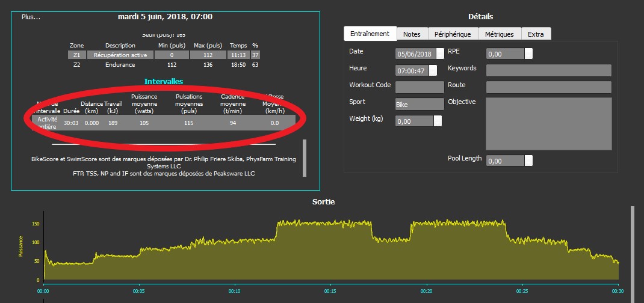Click the Date field dropdown arrow
Screen dimensions: 644x303
pos(440,54)
